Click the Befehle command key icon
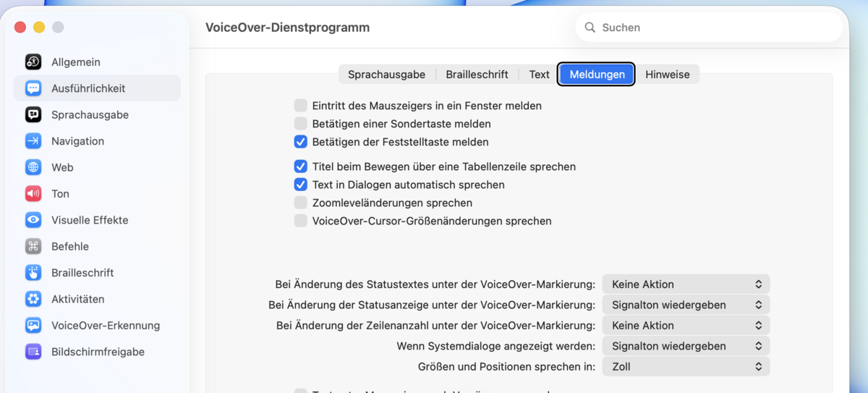Screen dimensions: 868x393 [33, 247]
